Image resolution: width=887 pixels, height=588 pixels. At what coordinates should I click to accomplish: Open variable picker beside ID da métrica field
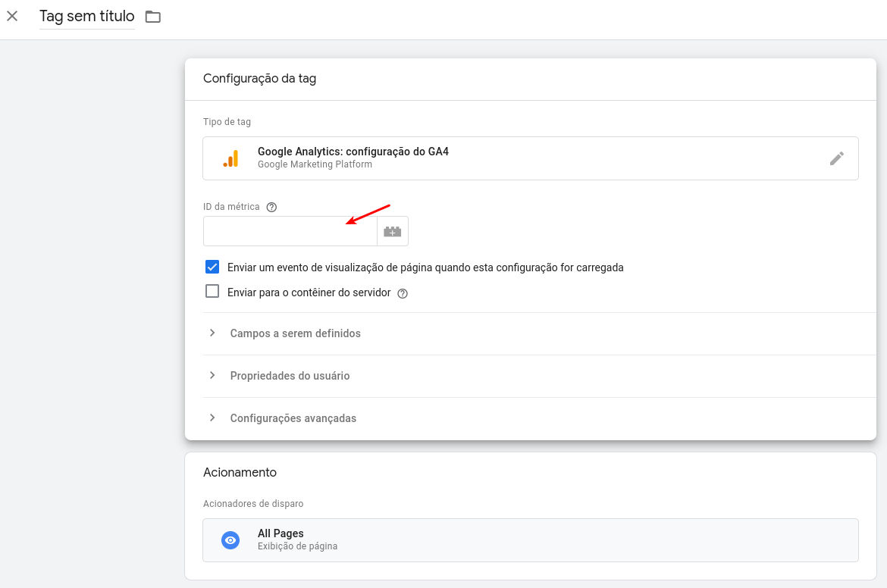tap(392, 231)
